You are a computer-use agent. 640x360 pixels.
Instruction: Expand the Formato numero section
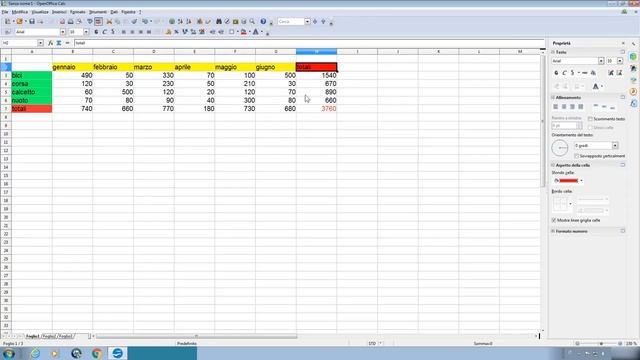pyautogui.click(x=553, y=231)
